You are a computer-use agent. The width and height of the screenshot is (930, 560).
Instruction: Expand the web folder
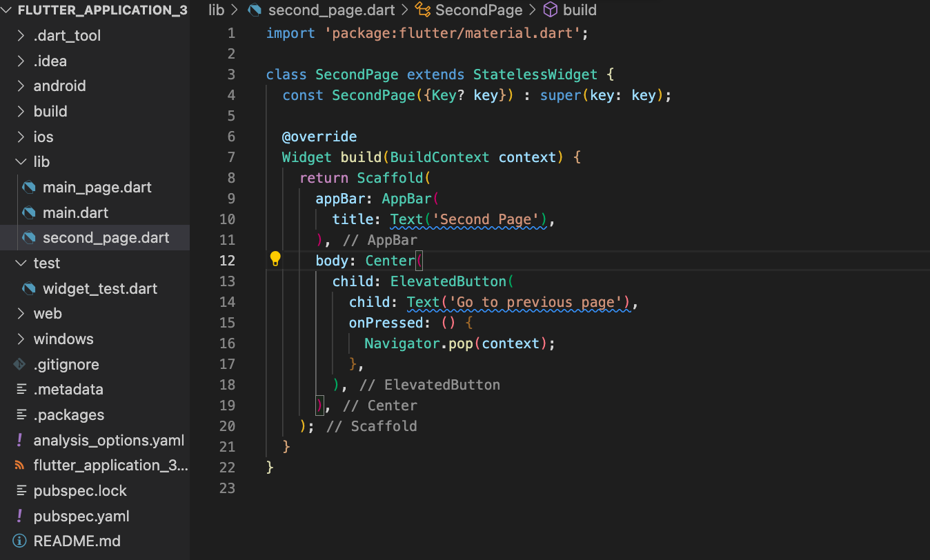21,314
